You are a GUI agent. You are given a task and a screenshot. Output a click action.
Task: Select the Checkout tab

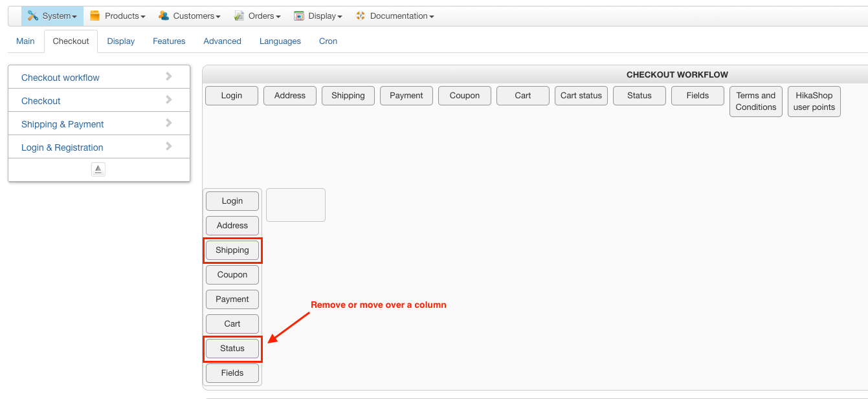coord(71,41)
